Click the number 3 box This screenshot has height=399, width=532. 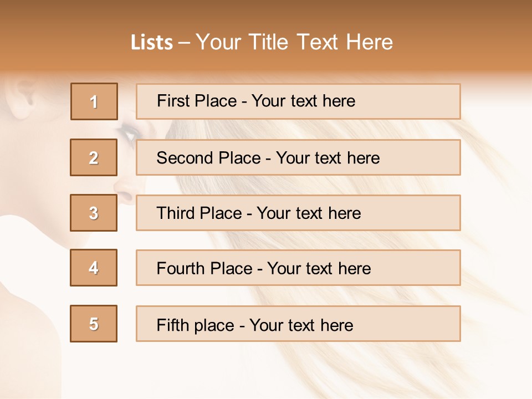point(94,213)
